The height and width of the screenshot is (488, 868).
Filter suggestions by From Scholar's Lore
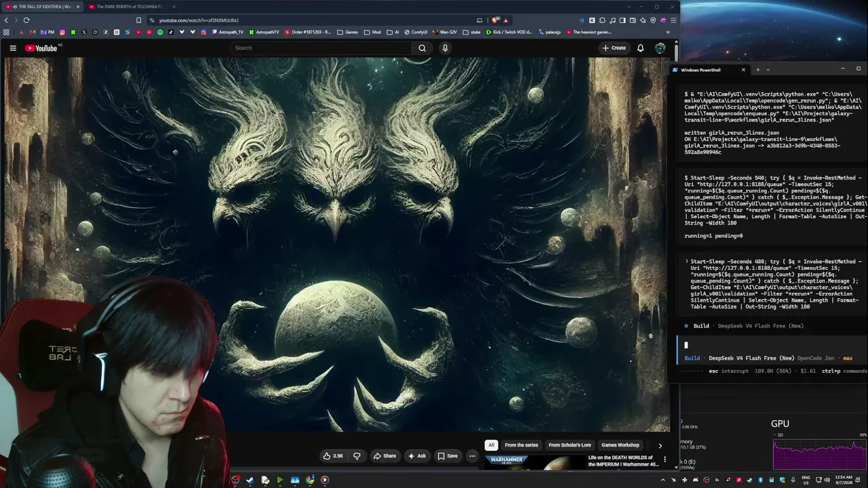[570, 445]
